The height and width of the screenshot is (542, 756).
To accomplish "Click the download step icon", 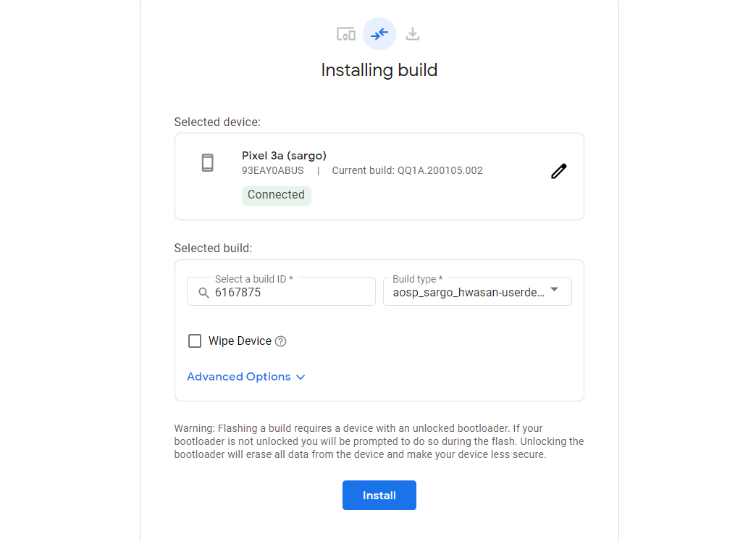I will coord(413,34).
